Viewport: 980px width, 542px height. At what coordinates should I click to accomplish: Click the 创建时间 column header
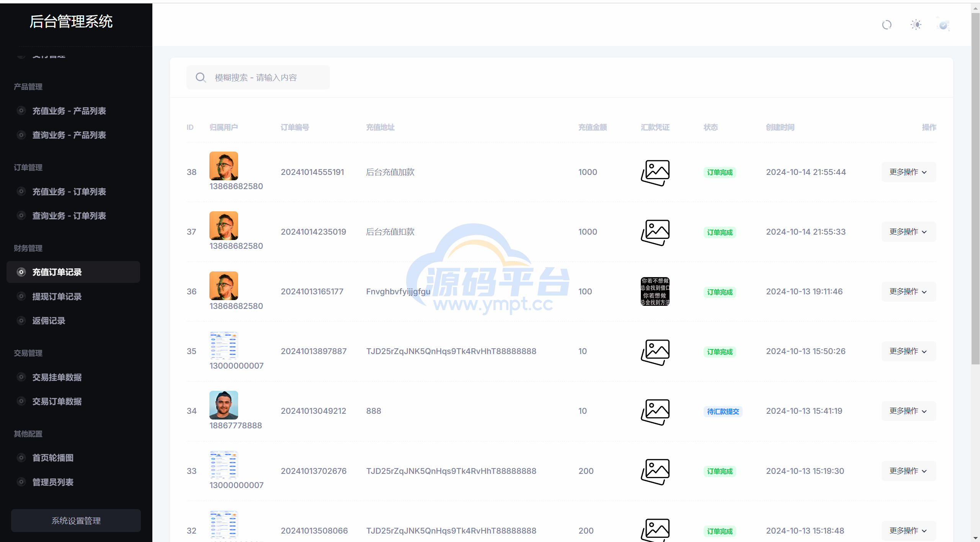(x=780, y=127)
